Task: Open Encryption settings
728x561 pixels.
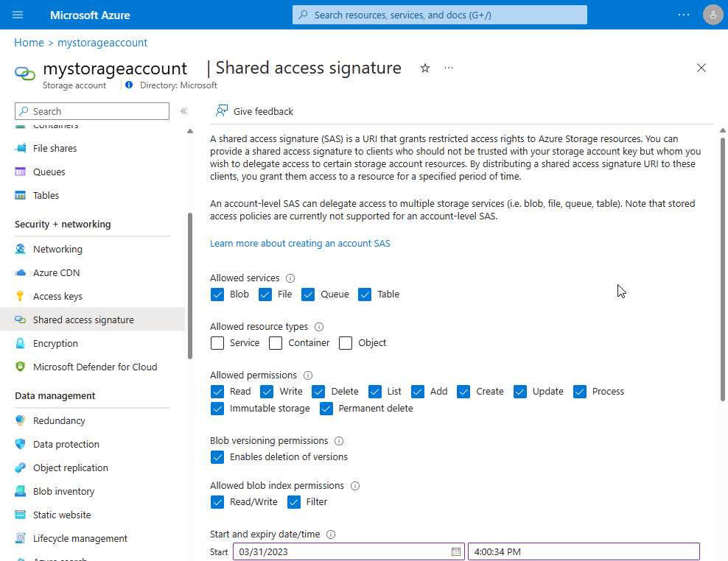Action: pos(57,343)
